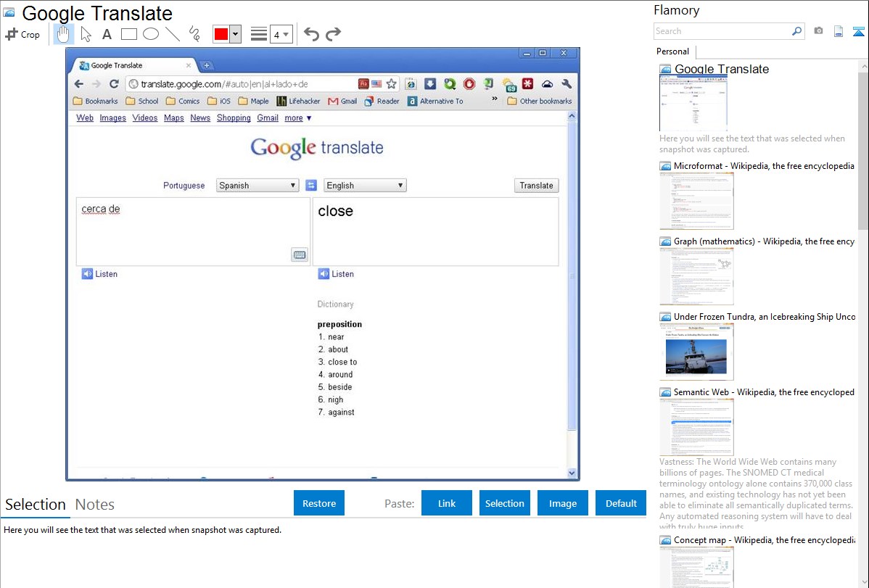Open Other bookmarks folder
The height and width of the screenshot is (588, 869).
click(x=539, y=101)
